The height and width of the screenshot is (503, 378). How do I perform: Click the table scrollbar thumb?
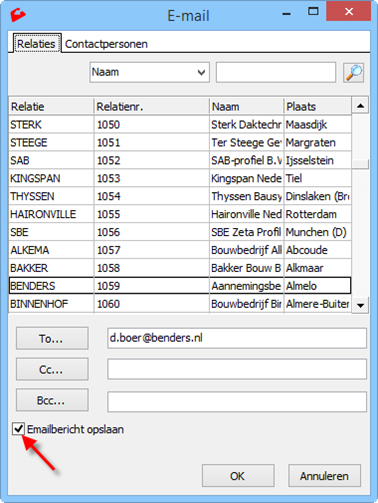pyautogui.click(x=360, y=164)
